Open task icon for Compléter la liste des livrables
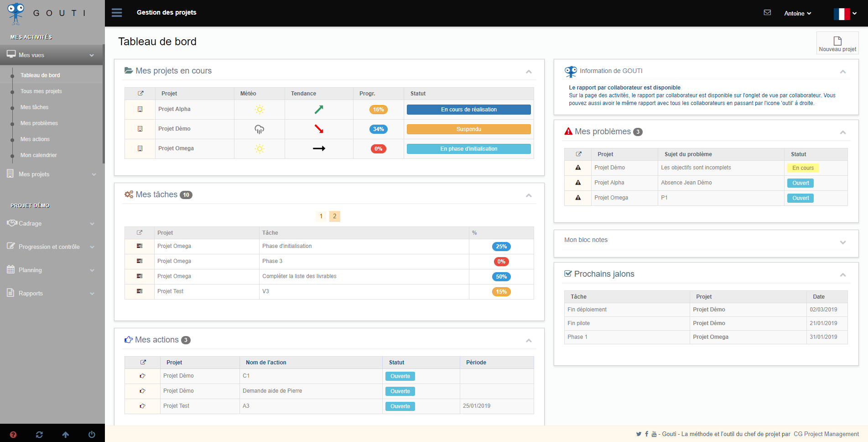The width and height of the screenshot is (868, 442). pos(140,276)
